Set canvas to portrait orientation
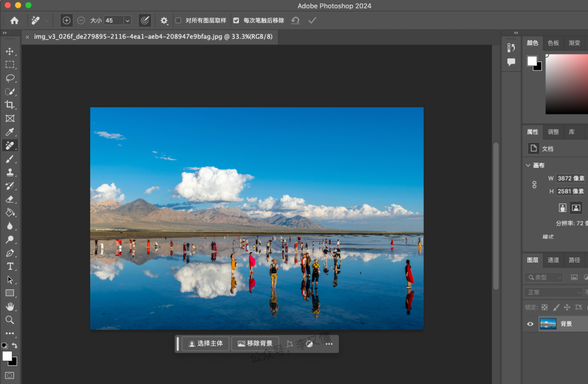 [x=563, y=208]
